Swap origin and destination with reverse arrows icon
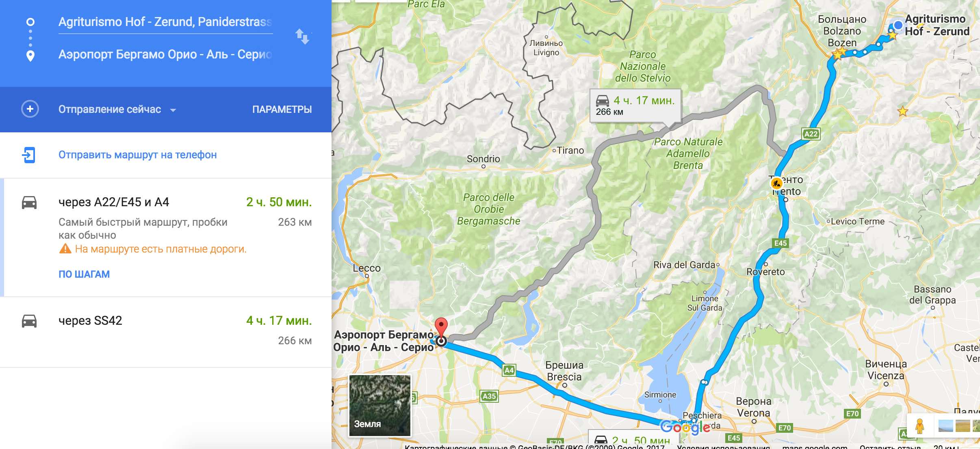The width and height of the screenshot is (980, 449). tap(302, 37)
